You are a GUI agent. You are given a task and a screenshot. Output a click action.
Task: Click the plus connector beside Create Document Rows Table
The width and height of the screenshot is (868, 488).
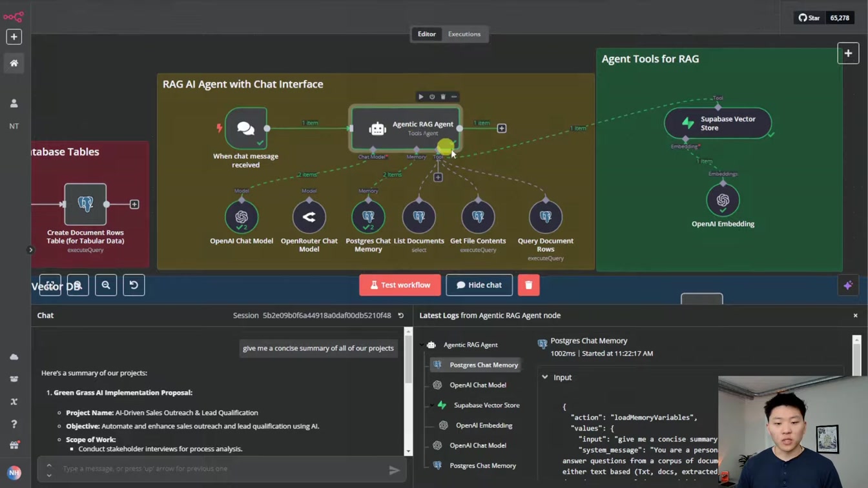[134, 204]
